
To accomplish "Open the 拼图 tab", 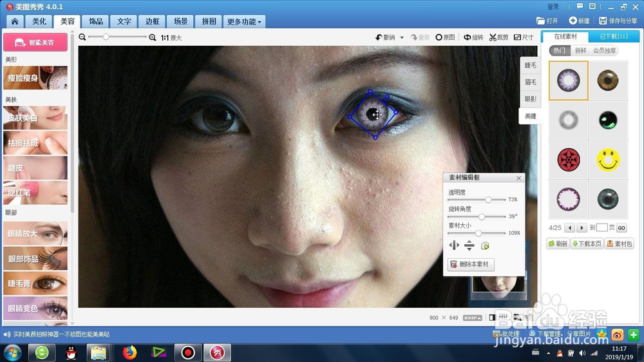I will pyautogui.click(x=209, y=21).
